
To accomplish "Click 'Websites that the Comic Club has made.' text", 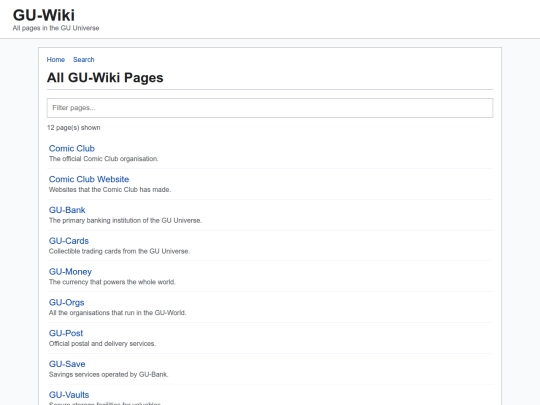I will tap(110, 190).
